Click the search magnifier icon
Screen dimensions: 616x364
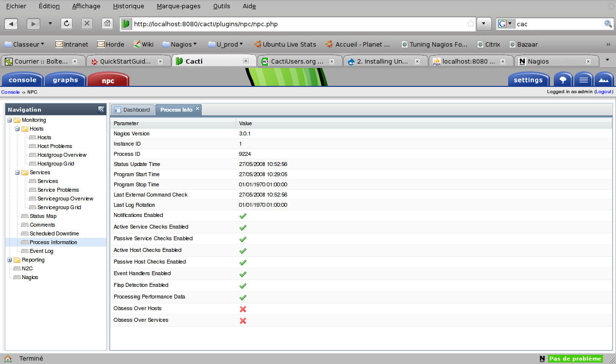point(608,24)
